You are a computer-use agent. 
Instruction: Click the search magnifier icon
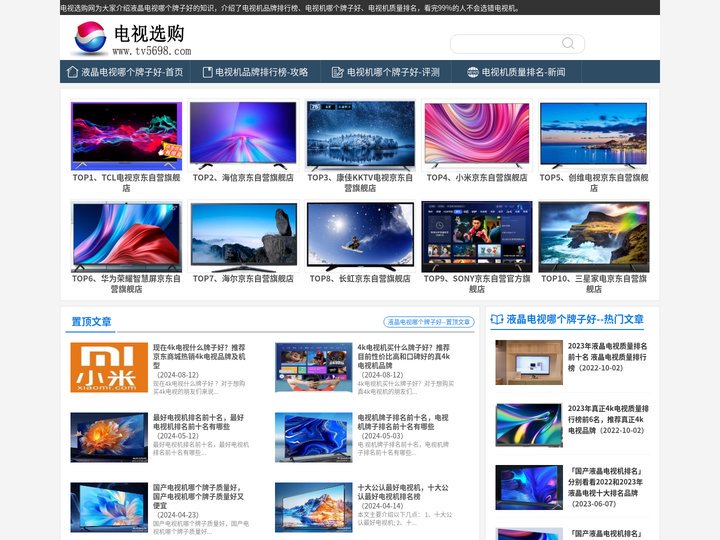coord(568,43)
